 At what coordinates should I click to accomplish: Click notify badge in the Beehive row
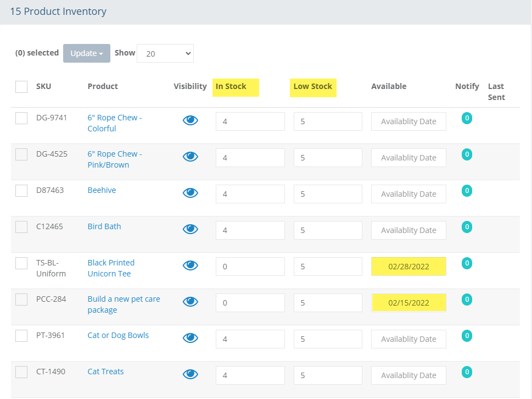coord(467,191)
